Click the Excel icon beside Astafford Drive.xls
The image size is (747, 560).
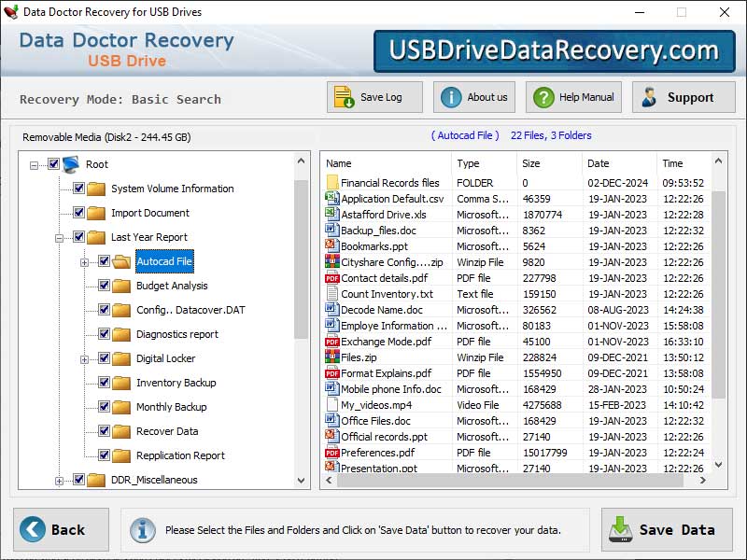[x=331, y=214]
